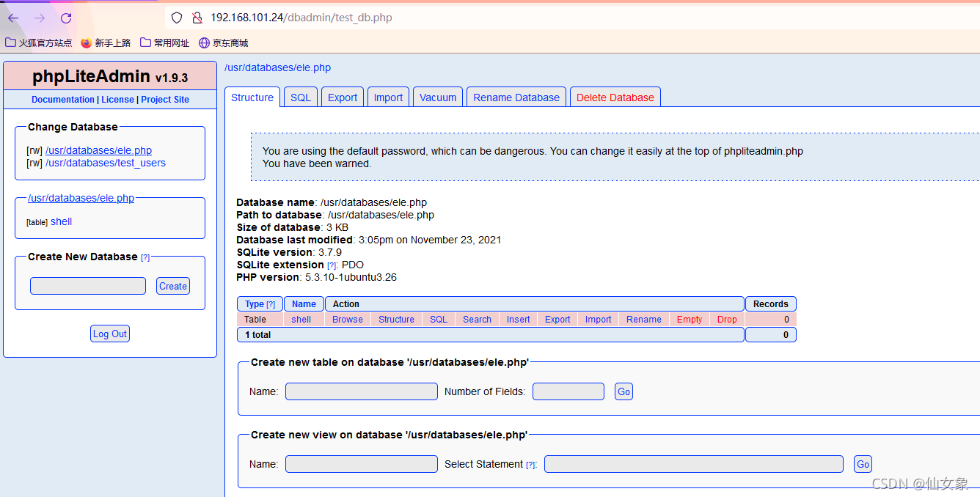Open the 常用网址 bookmark folder

[x=165, y=43]
